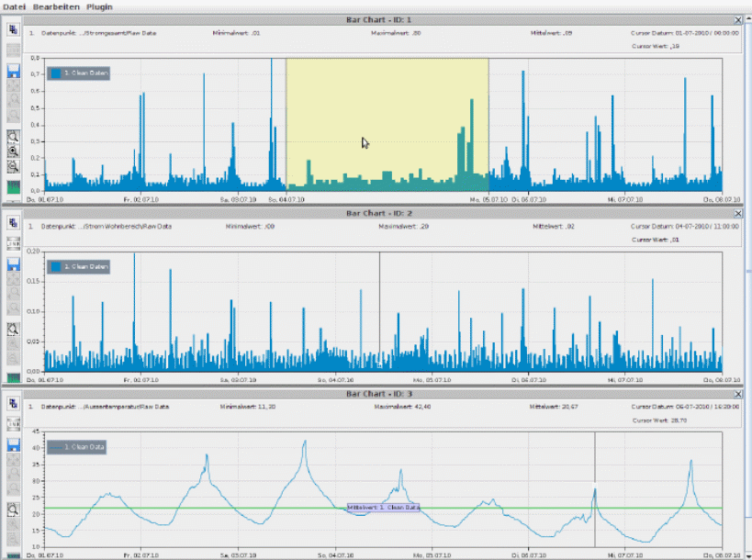Image resolution: width=752 pixels, height=560 pixels.
Task: Click the save disk icon in Chart 1
Action: coord(14,72)
